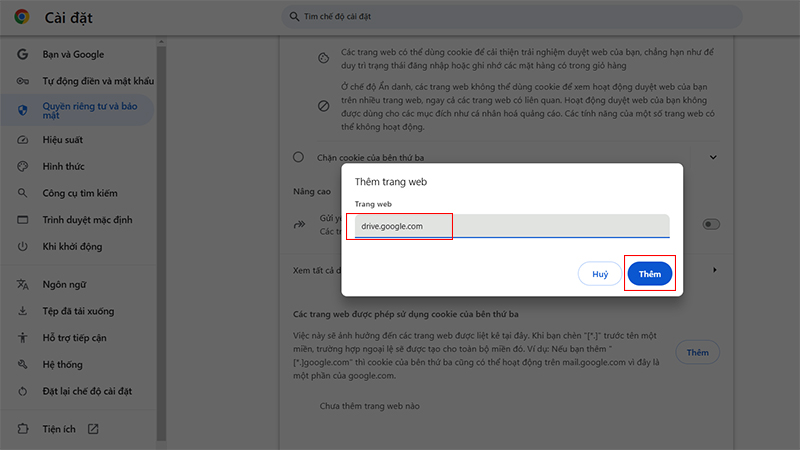This screenshot has height=450, width=800.
Task: Click the palette icon for Hình thức
Action: pyautogui.click(x=22, y=166)
